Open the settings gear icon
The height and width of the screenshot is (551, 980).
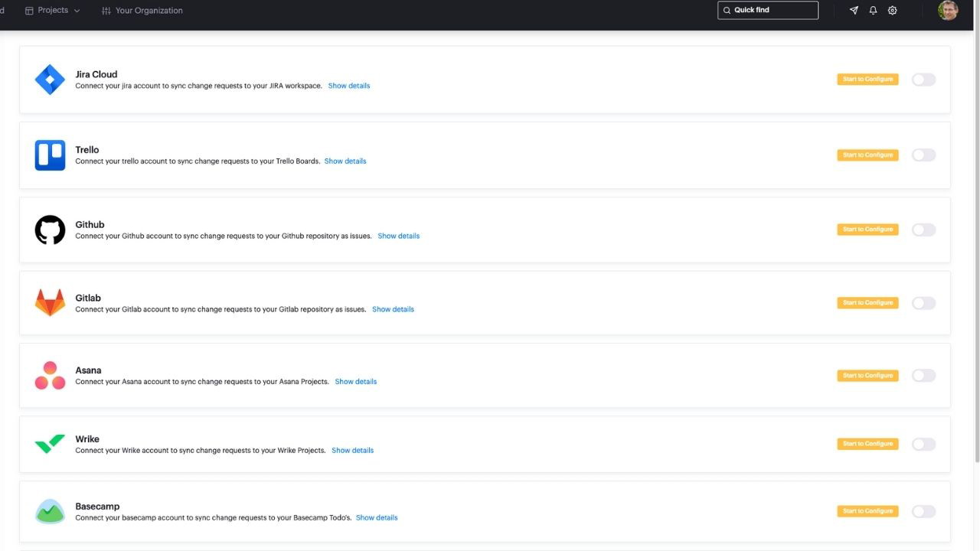coord(892,11)
